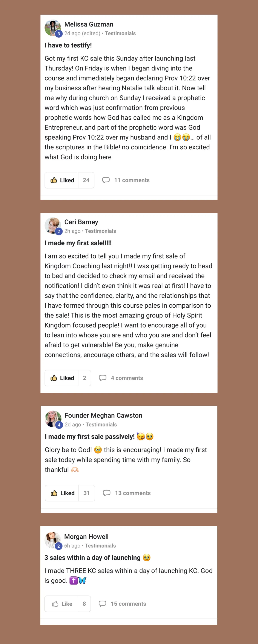Click comment bubble icon on Cari Barney's post
This screenshot has height=644, width=258.
pos(103,378)
